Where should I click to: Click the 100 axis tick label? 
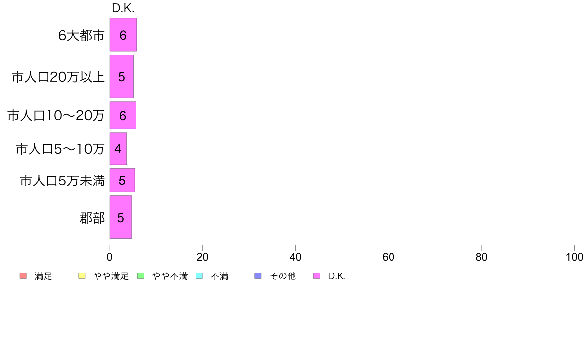[x=574, y=257]
